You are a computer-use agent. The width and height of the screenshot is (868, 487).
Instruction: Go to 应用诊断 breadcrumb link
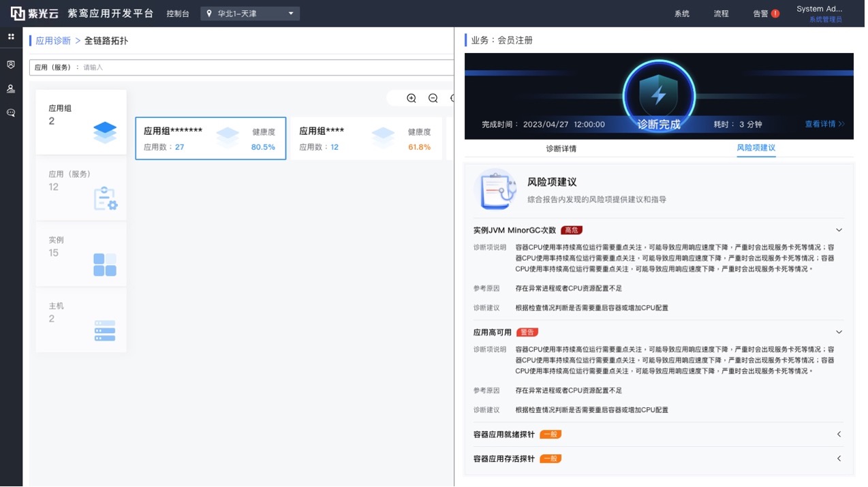coord(53,41)
